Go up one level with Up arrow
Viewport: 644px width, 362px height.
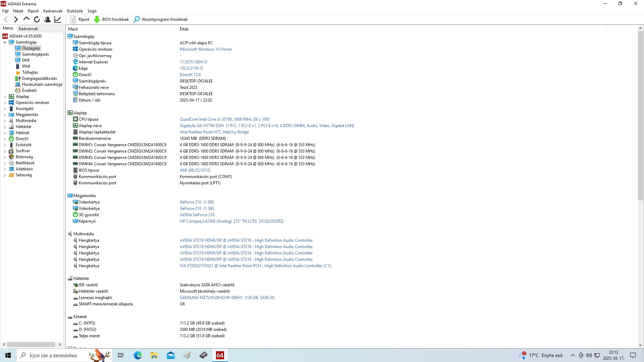coord(26,19)
